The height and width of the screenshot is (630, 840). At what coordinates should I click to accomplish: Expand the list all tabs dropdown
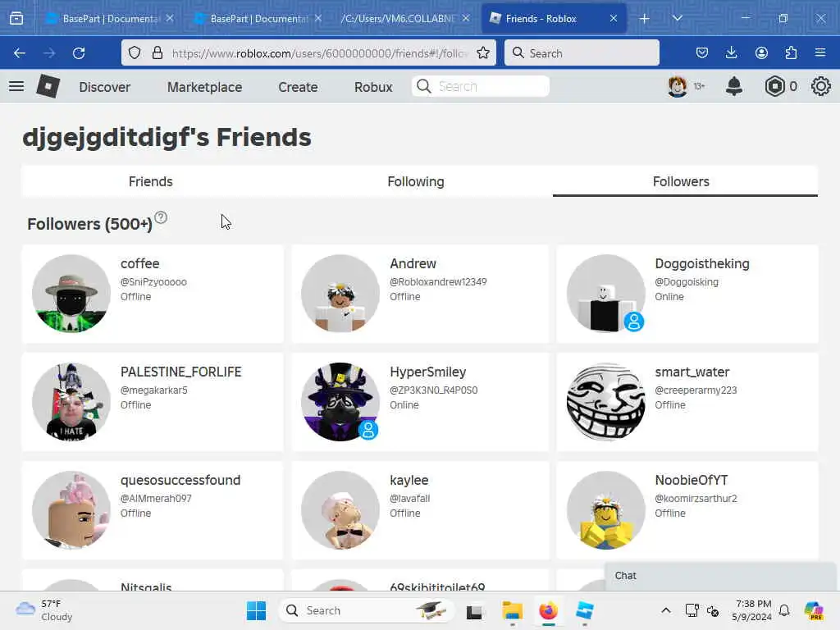click(677, 19)
